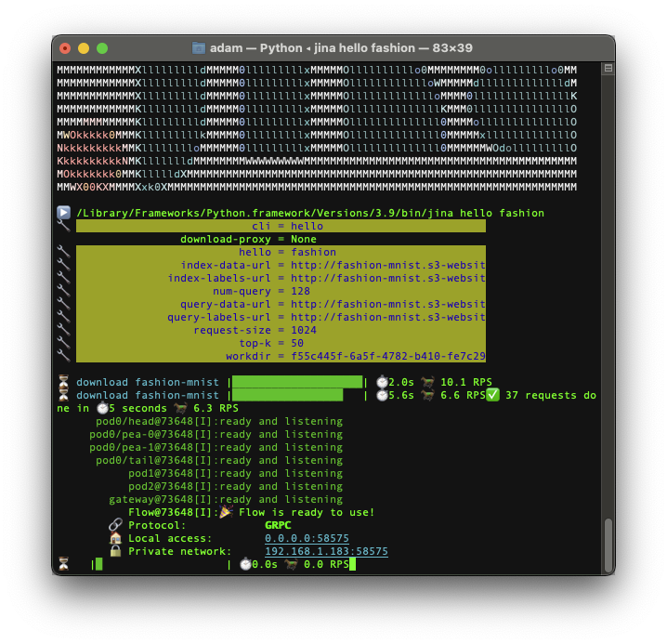Click the 'top-k = 50' parameter row
Viewport: 667px width, 644px height.
coord(281,343)
